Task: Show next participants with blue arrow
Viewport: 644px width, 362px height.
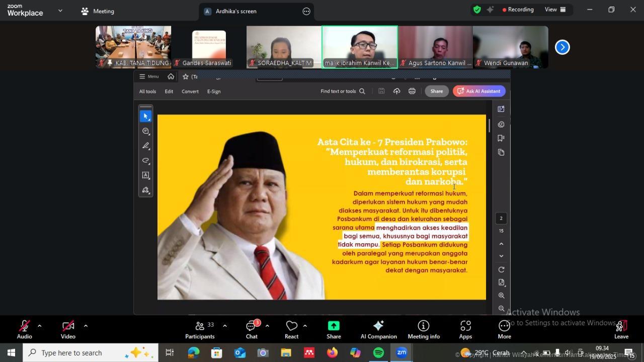Action: coord(562,47)
